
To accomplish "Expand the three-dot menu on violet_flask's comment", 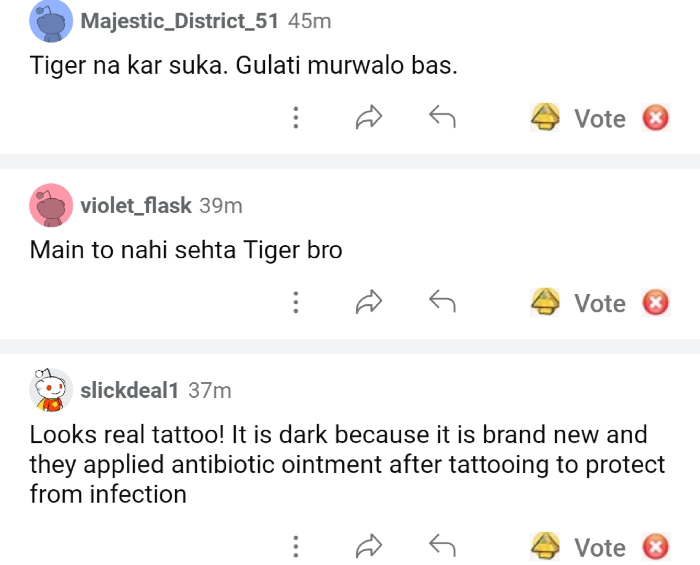I will [x=295, y=303].
